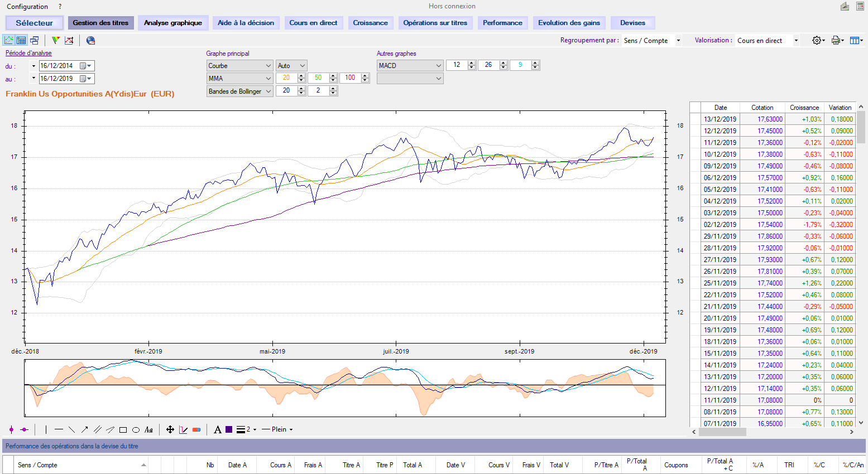
Task: Select the arrow drawing tool
Action: 84,429
